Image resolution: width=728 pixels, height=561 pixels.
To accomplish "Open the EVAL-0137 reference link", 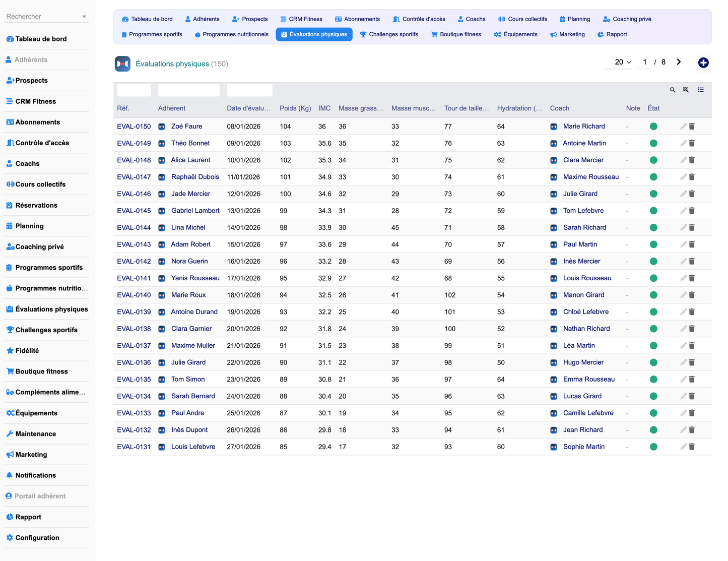I will 134,346.
